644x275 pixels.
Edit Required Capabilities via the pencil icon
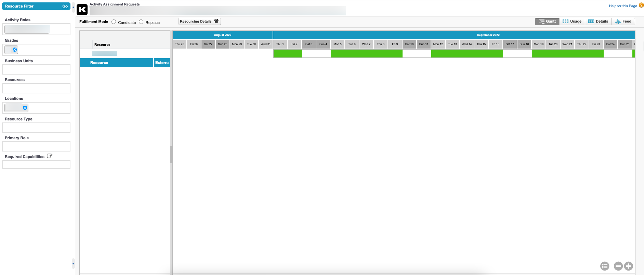tap(50, 156)
